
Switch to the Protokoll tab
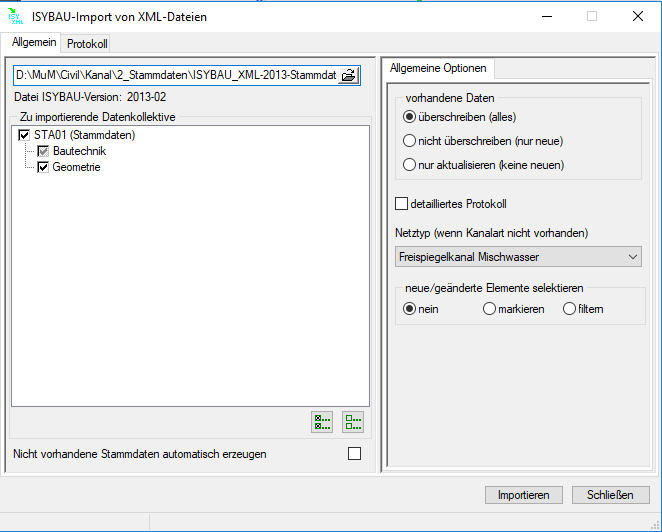pyautogui.click(x=87, y=43)
